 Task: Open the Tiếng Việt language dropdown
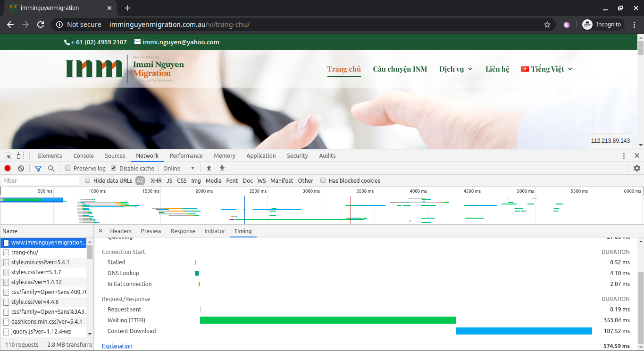[547, 69]
